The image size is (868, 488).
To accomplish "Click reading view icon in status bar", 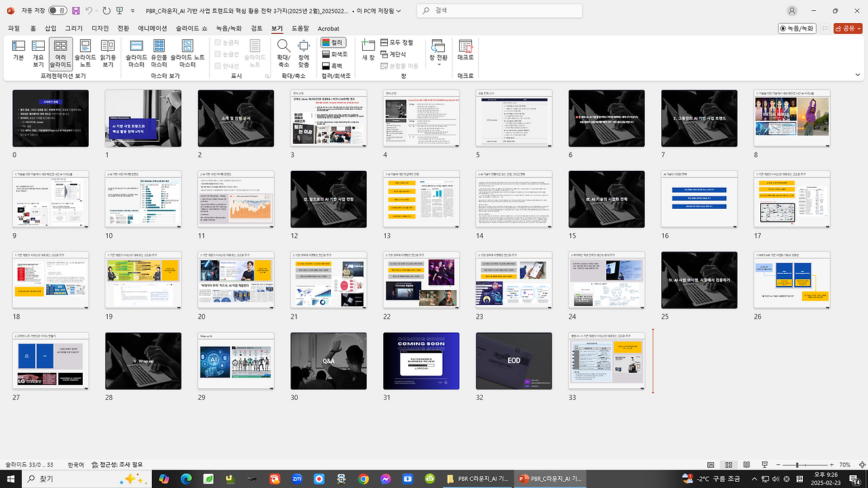I will (x=747, y=465).
